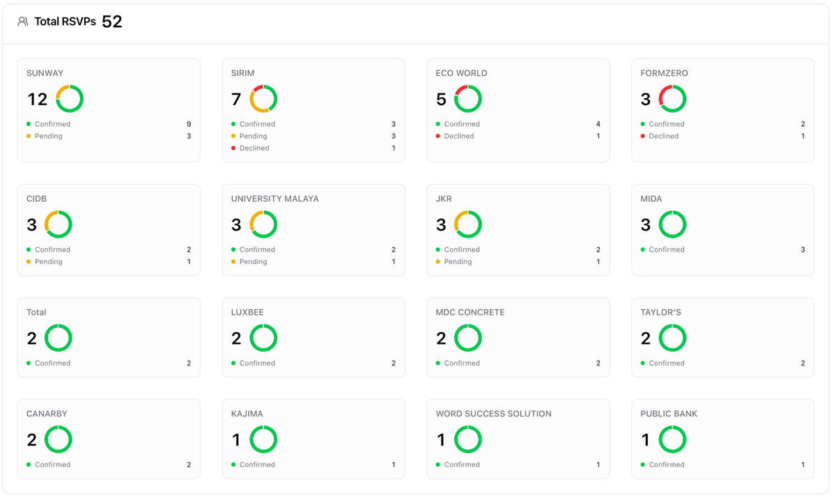Click the WORD SUCCESS SOLUTION donut chart
836x504 pixels.
(x=468, y=439)
